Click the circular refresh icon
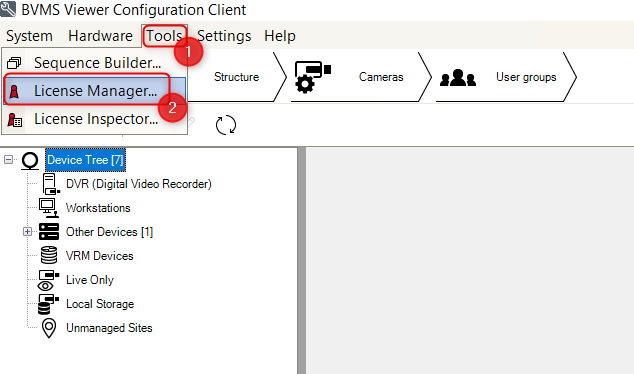The height and width of the screenshot is (374, 634). [x=226, y=125]
